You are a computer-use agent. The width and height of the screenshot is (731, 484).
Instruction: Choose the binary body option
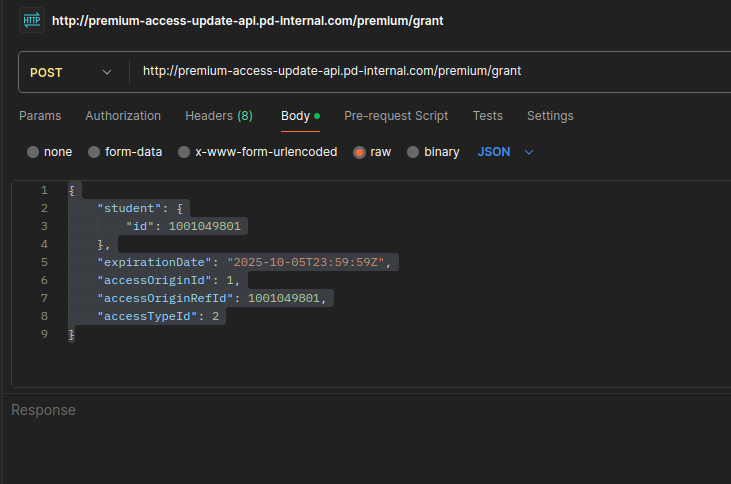tap(413, 153)
